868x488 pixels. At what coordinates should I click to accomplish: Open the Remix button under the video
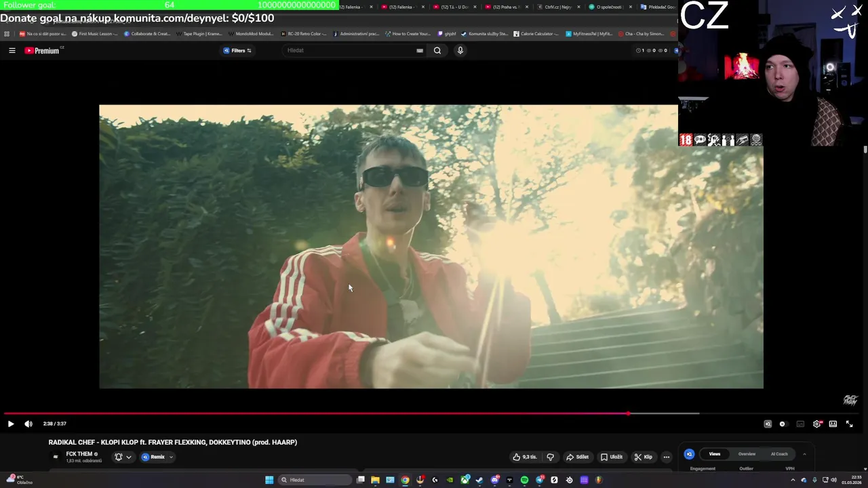click(x=153, y=457)
